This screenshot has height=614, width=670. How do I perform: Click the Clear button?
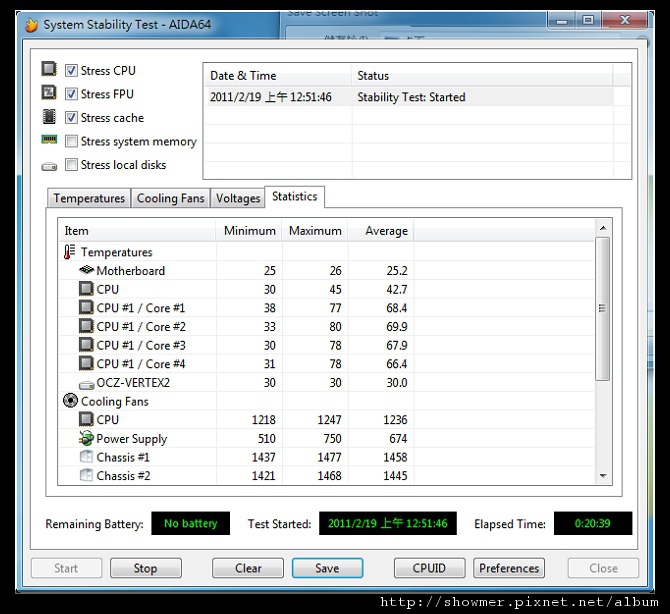[x=248, y=568]
